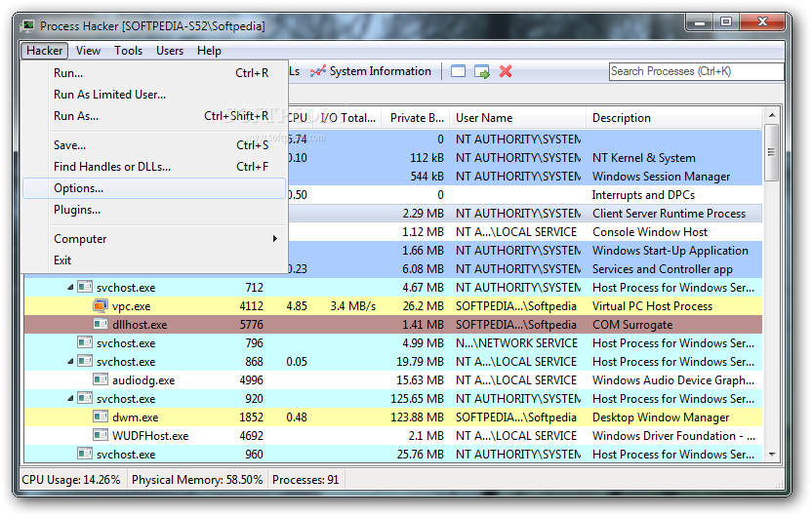Collapse the svchost.exe 868 tree node
The width and height of the screenshot is (812, 517).
tap(70, 362)
